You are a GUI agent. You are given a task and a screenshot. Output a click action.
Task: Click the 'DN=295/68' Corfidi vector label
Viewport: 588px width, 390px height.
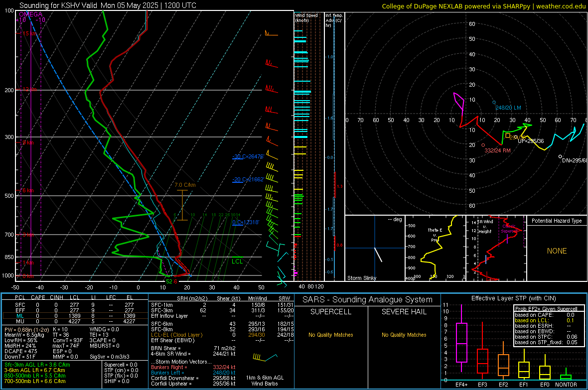point(575,160)
